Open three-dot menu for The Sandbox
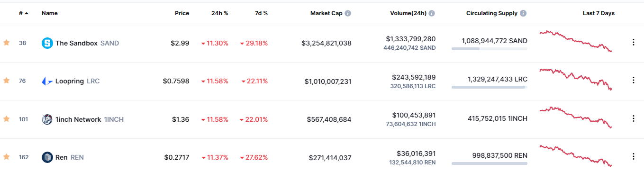Screen dimensions: 644x172 (x=634, y=42)
